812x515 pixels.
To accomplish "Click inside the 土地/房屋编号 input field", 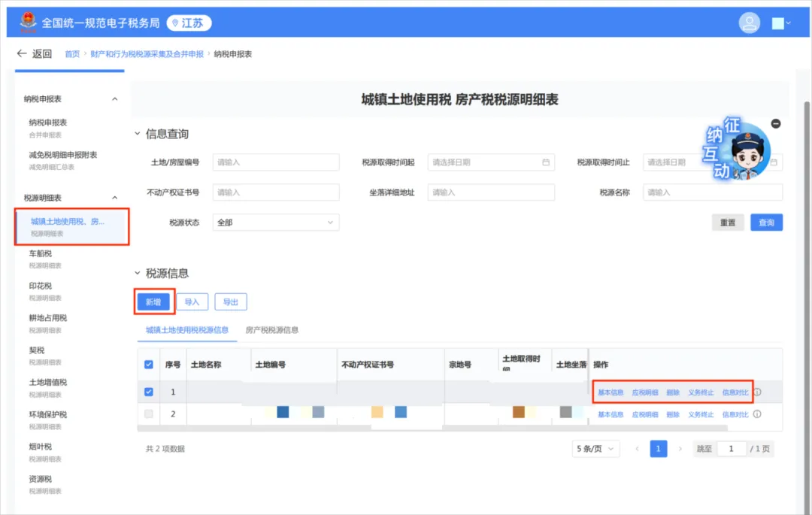I will tap(276, 162).
